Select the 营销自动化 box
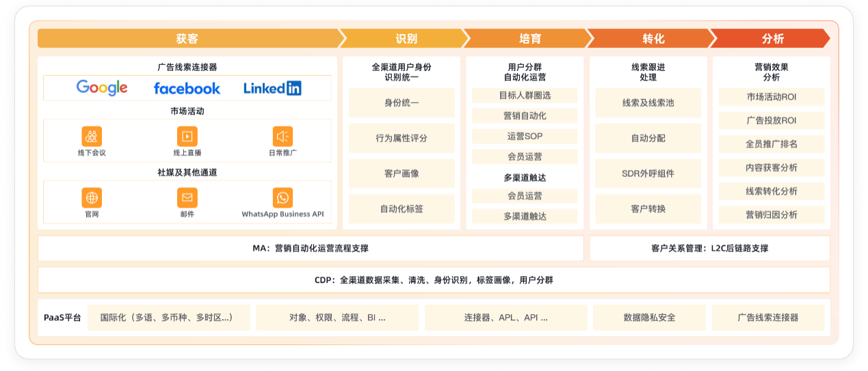Image resolution: width=868 pixels, height=371 pixels. click(x=525, y=116)
